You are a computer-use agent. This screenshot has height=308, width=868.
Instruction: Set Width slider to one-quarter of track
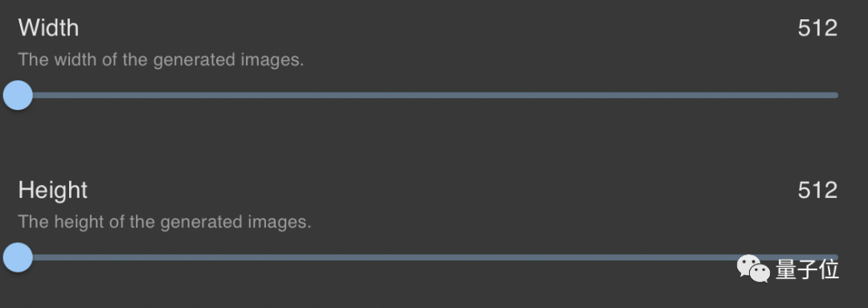click(223, 95)
